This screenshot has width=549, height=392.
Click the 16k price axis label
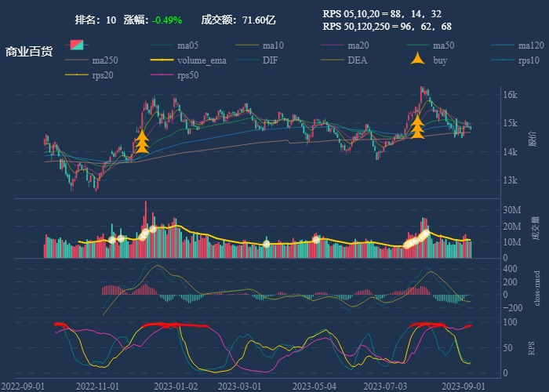coord(510,95)
